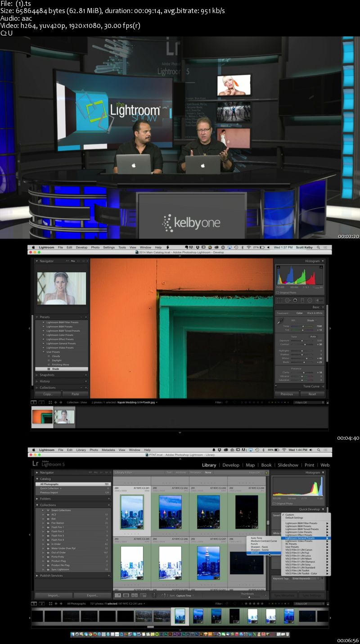Select the Shade preset under User Presets
The height and width of the screenshot is (644, 360).
[63, 369]
